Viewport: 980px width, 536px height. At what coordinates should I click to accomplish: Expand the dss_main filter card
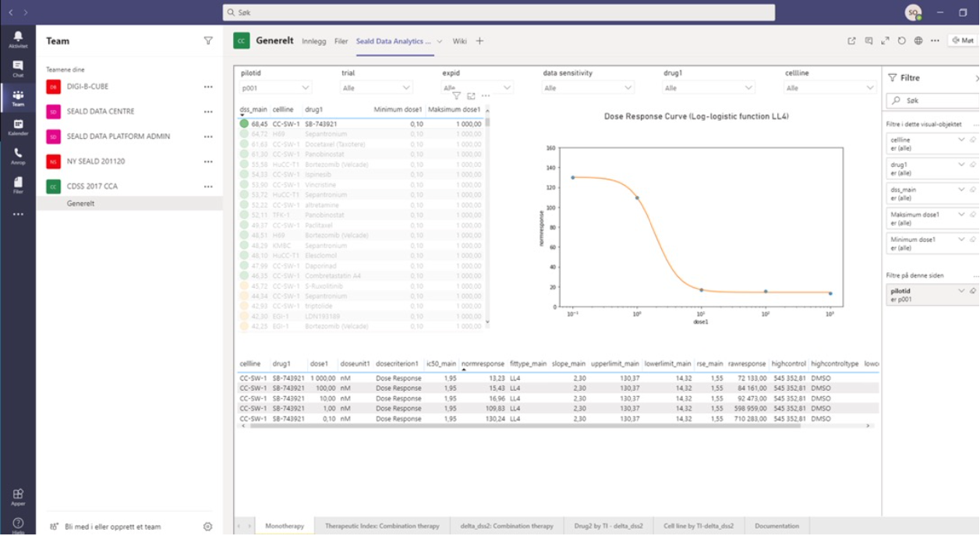click(x=961, y=190)
